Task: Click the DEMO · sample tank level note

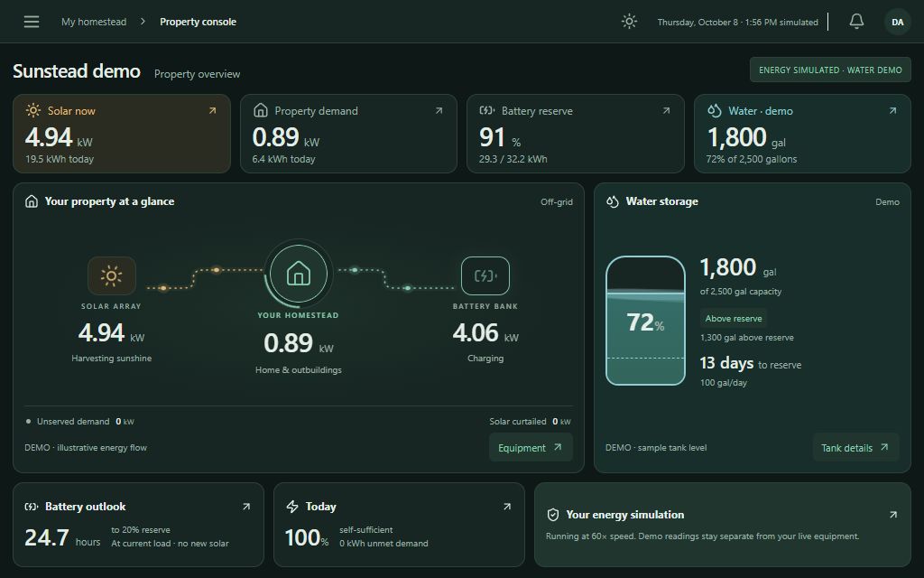Action: point(656,448)
